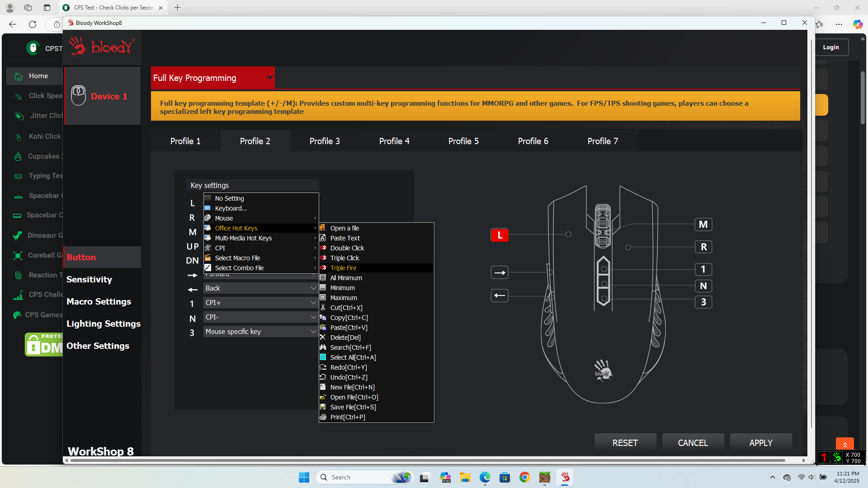This screenshot has width=868, height=488.
Task: Open the CPI- key assignment dropdown
Action: 260,317
